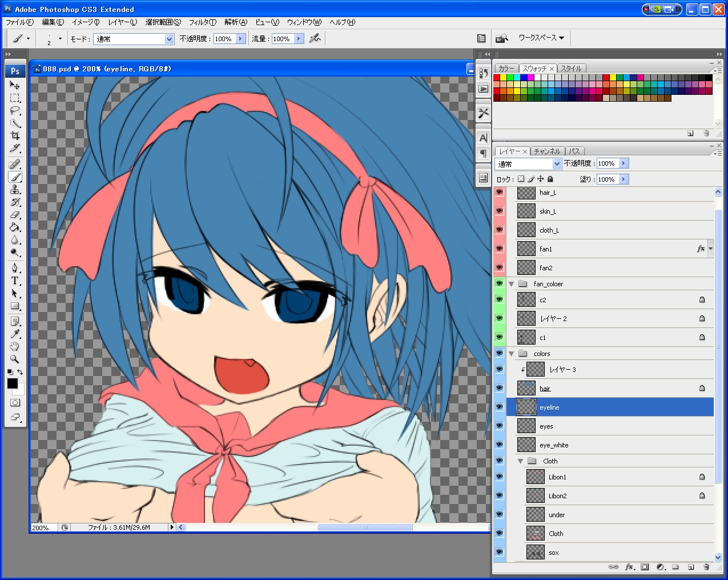
Task: Click the lock all padlock icon
Action: tap(550, 179)
